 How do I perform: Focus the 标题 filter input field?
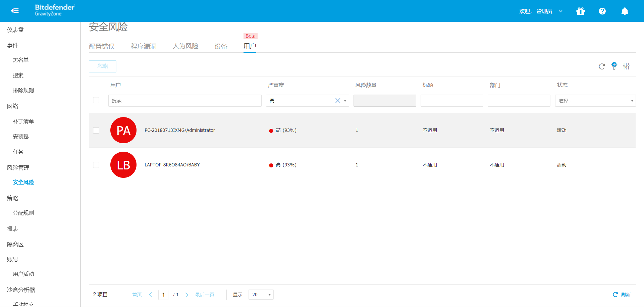pos(452,101)
